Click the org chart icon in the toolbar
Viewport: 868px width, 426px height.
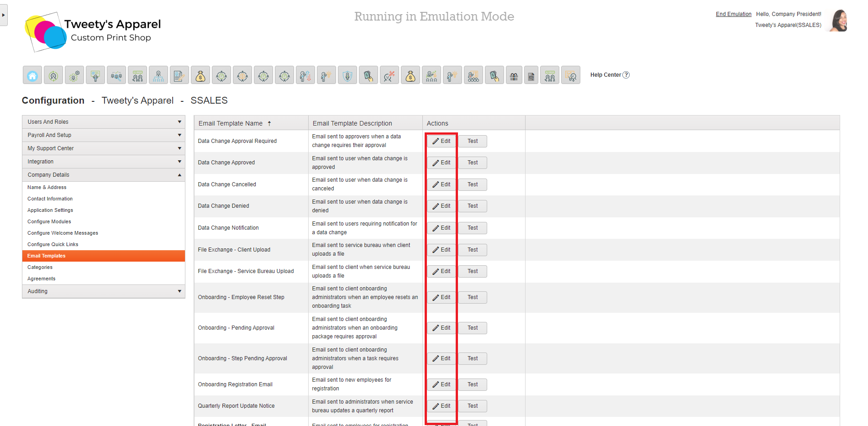(x=158, y=75)
